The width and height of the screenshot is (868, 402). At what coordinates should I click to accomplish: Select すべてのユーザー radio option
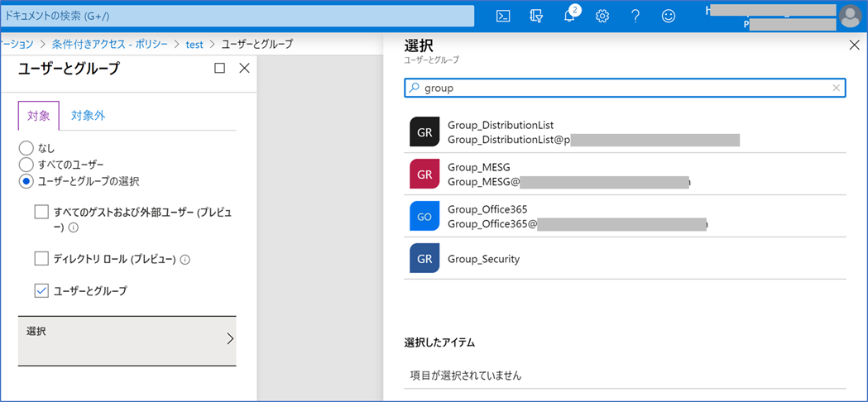point(26,165)
